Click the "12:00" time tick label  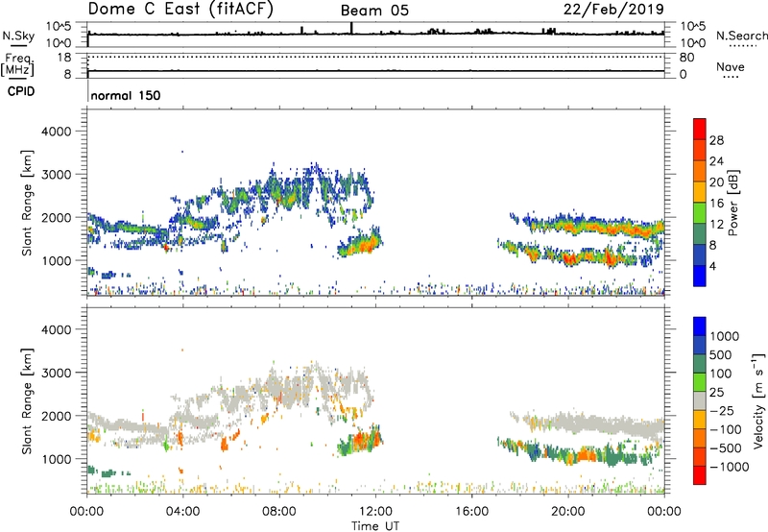coord(375,512)
